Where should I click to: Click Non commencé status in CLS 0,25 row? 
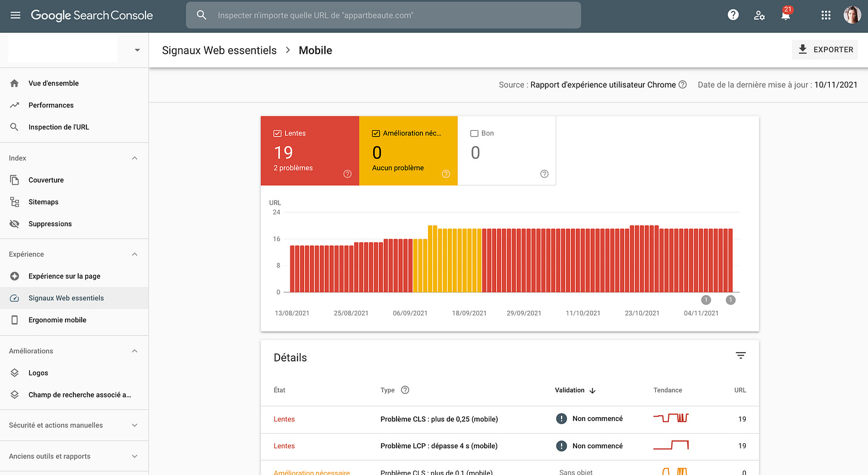pos(589,418)
